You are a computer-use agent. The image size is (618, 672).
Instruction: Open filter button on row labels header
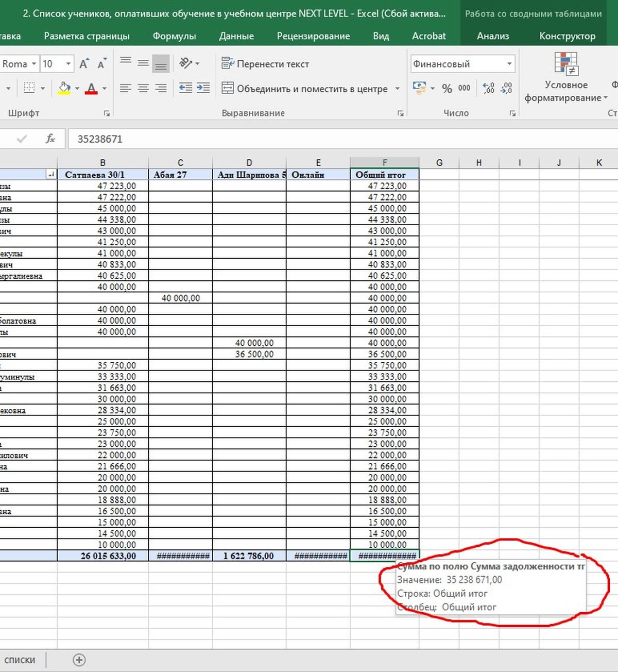tap(51, 175)
